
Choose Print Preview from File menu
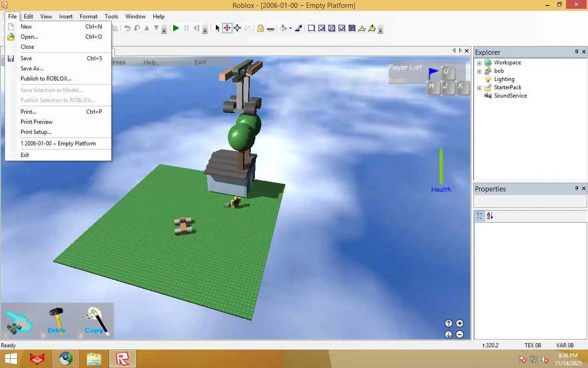(58, 122)
